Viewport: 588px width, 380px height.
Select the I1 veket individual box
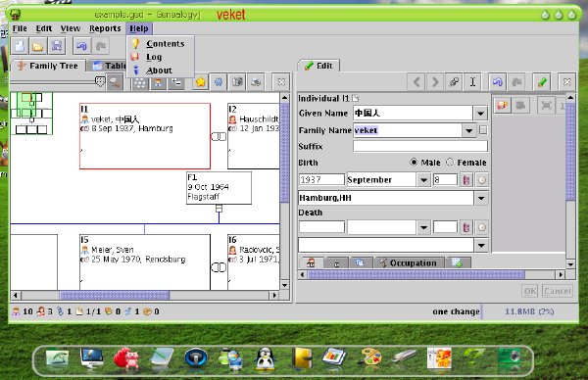145,136
